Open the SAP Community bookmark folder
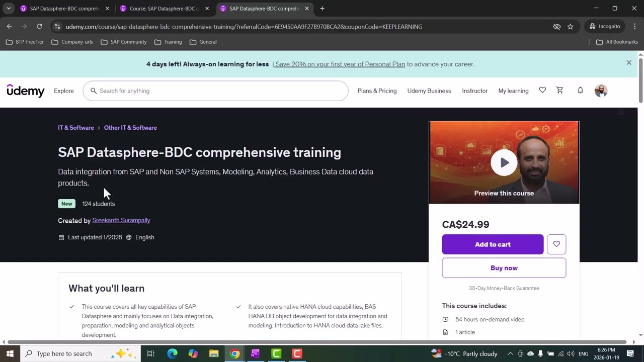The height and width of the screenshot is (362, 644). point(124,42)
